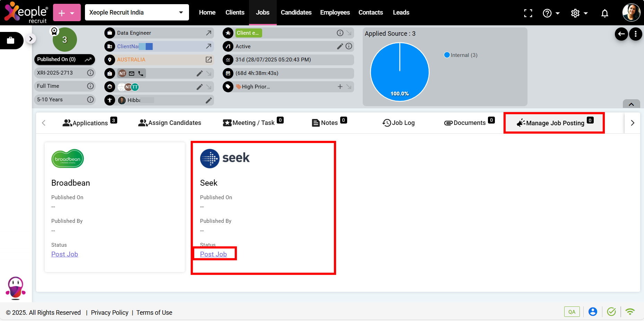Image resolution: width=644 pixels, height=321 pixels.
Task: Click the Client e... green tag
Action: tap(248, 33)
